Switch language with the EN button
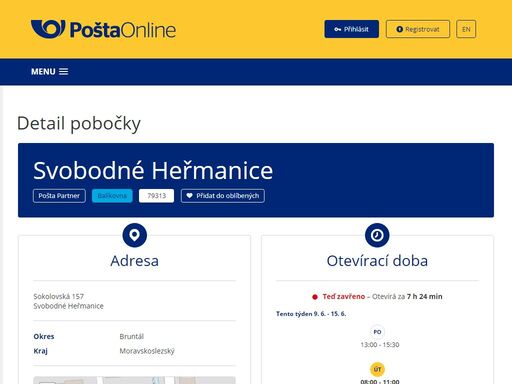 tap(466, 29)
